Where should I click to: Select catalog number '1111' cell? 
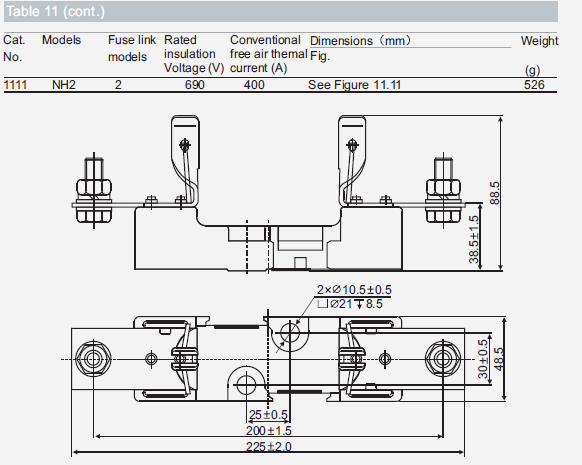pos(15,85)
